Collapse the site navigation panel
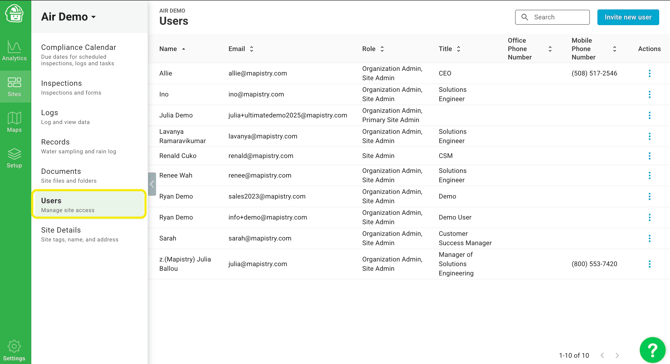 [152, 184]
